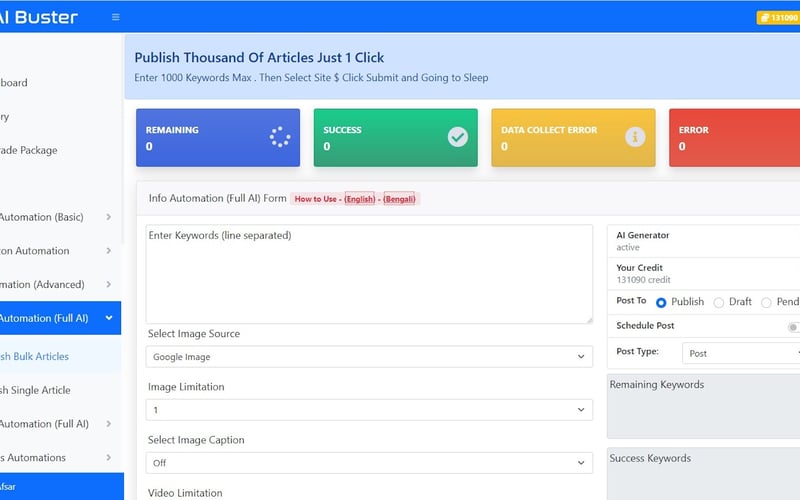Click the Data Collect Error info icon
The width and height of the screenshot is (800, 500).
point(635,137)
